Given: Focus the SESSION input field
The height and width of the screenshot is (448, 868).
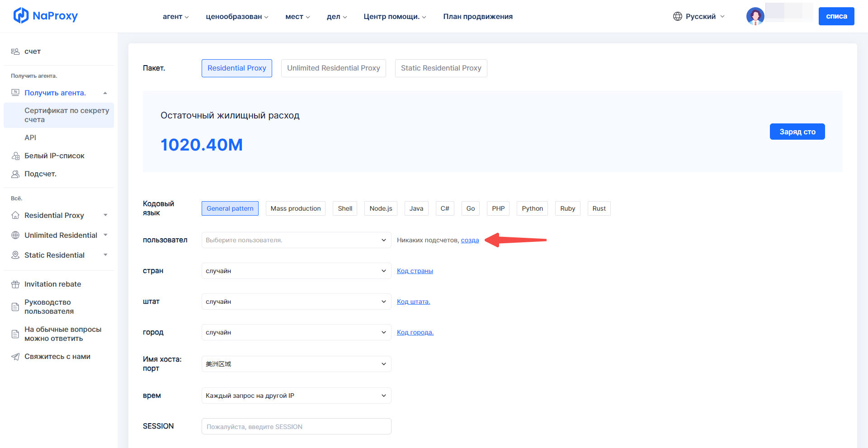Looking at the screenshot, I should tap(296, 426).
